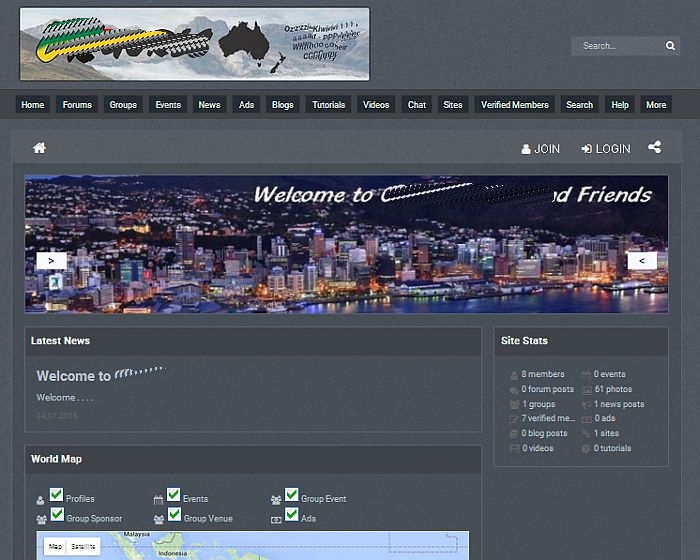700x560 pixels.
Task: Click the members icon in Site Stats
Action: pyautogui.click(x=514, y=375)
